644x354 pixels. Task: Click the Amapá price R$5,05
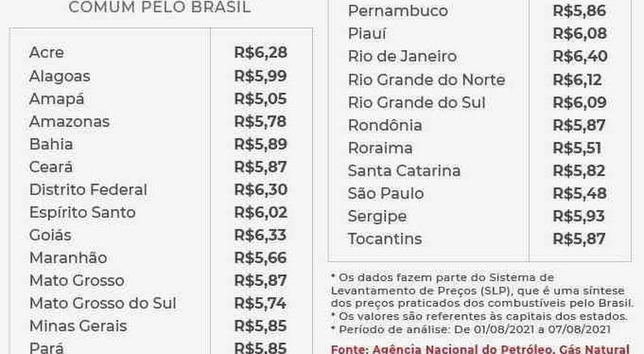[x=260, y=99]
